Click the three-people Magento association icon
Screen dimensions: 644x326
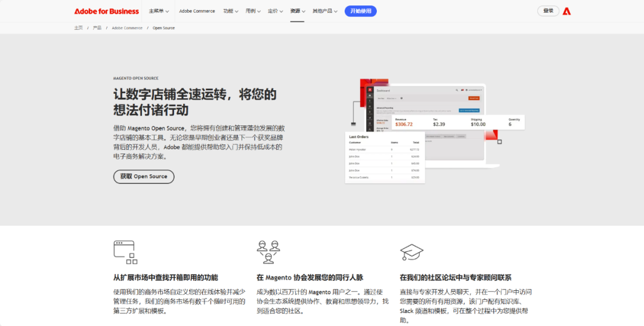tap(268, 252)
